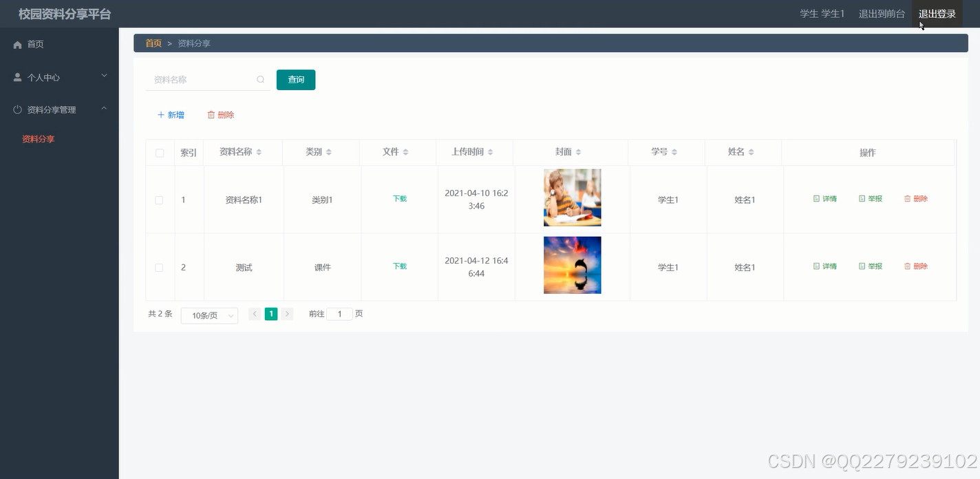Viewport: 980px width, 479px height.
Task: Click the 查询 search button
Action: click(x=295, y=79)
